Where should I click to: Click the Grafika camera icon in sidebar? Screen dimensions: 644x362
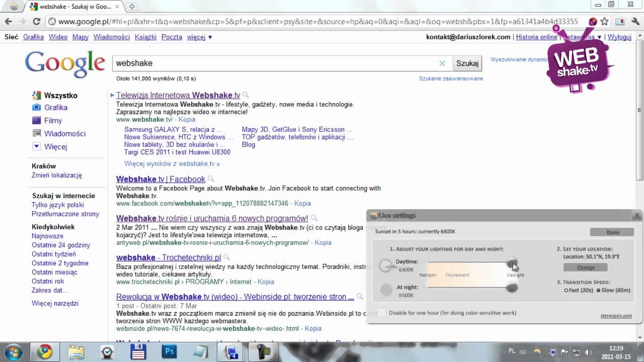[36, 108]
